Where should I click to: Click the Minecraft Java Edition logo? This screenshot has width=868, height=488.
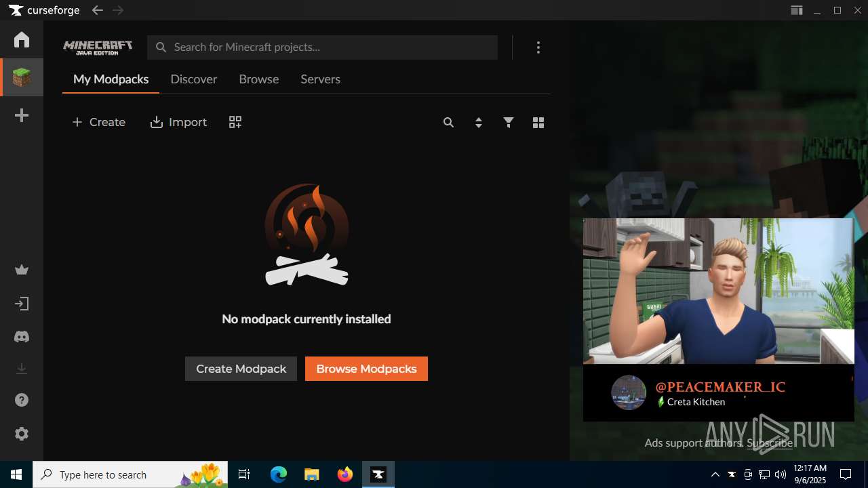[98, 47]
